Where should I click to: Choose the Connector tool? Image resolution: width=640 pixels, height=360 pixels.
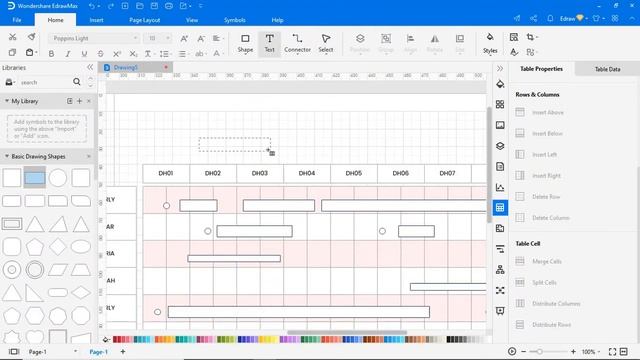pos(297,44)
